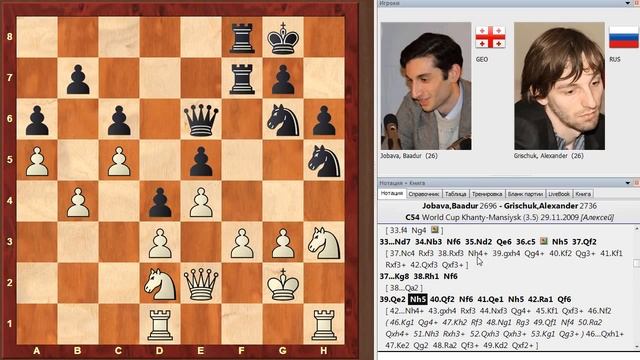
Task: Jump to move 34.Nb3 in notation
Action: pyautogui.click(x=428, y=242)
